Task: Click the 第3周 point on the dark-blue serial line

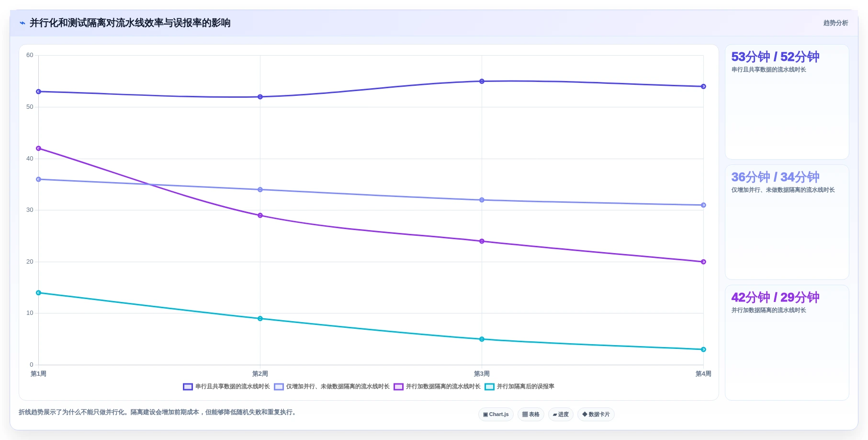Action: (482, 81)
